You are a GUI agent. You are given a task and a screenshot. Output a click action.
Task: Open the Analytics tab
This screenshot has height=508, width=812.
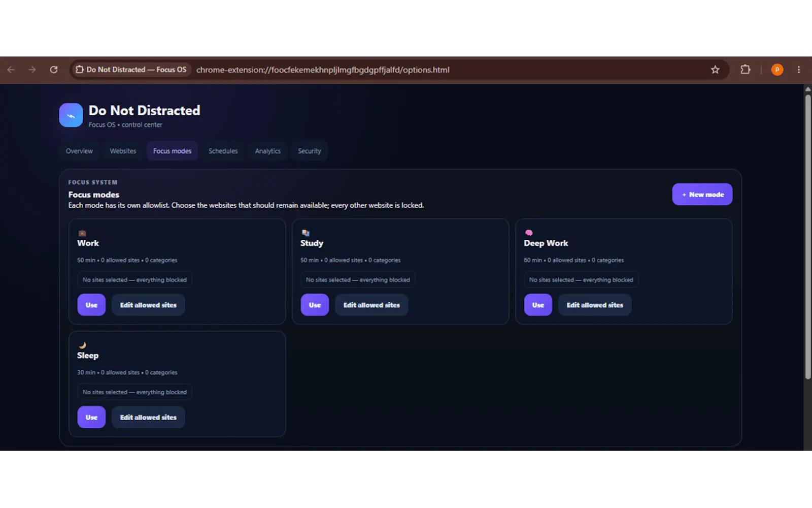tap(267, 151)
